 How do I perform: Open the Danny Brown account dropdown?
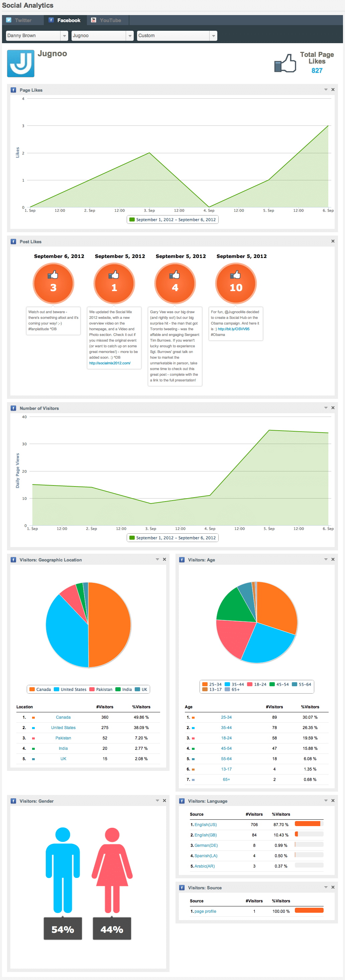[x=37, y=36]
